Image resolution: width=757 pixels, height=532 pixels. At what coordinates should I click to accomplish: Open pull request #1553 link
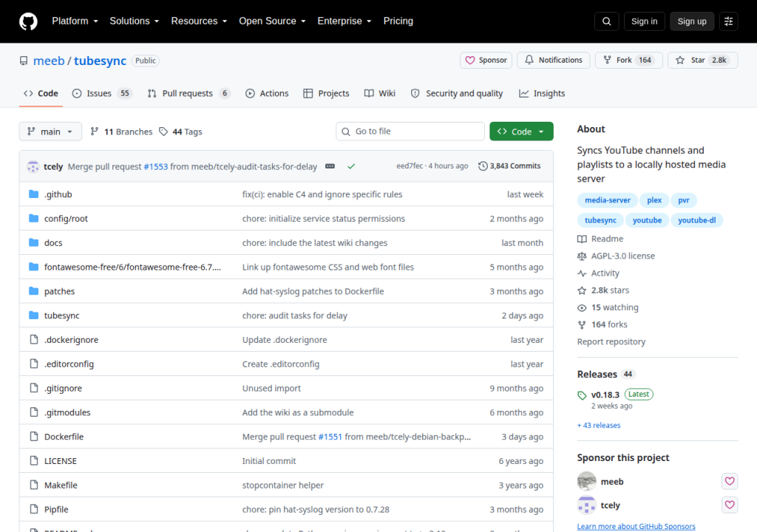click(x=156, y=166)
